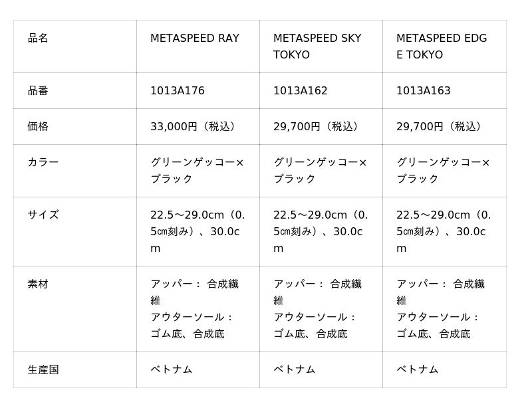Click the METASPEED EDGE TOKYO header cell
The width and height of the screenshot is (532, 408).
(x=442, y=47)
